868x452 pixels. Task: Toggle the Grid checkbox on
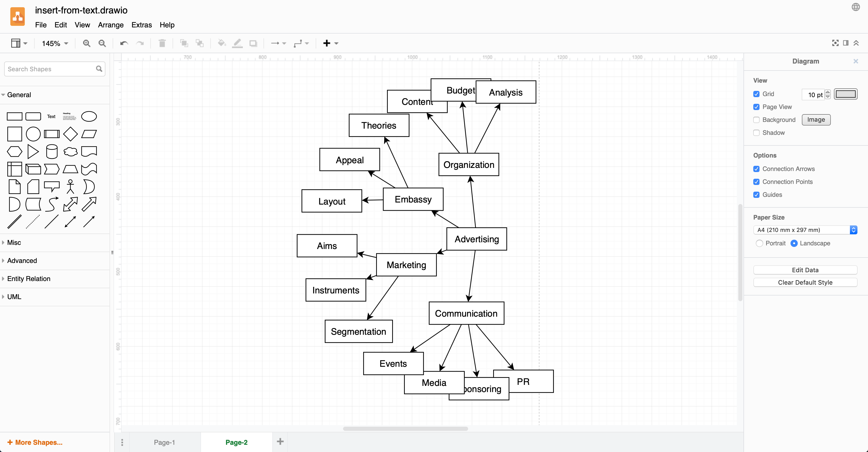click(757, 93)
